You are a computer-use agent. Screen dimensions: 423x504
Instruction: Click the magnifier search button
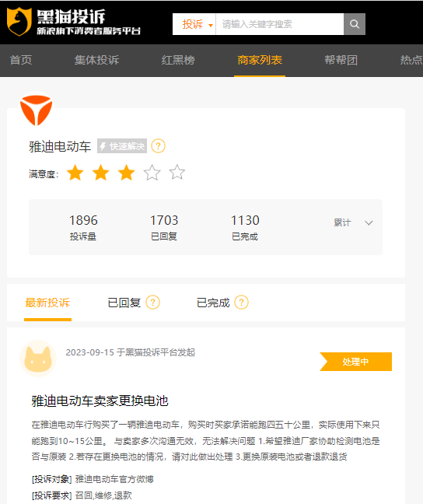(355, 24)
